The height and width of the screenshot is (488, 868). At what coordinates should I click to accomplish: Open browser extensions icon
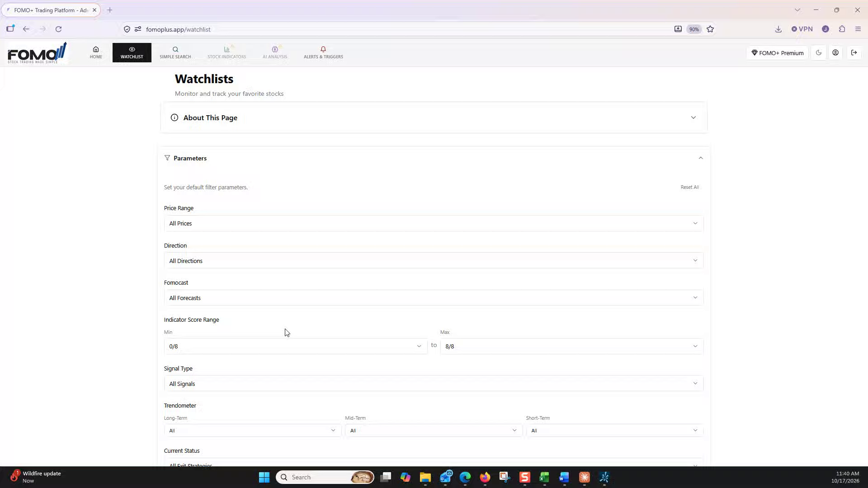pyautogui.click(x=842, y=29)
